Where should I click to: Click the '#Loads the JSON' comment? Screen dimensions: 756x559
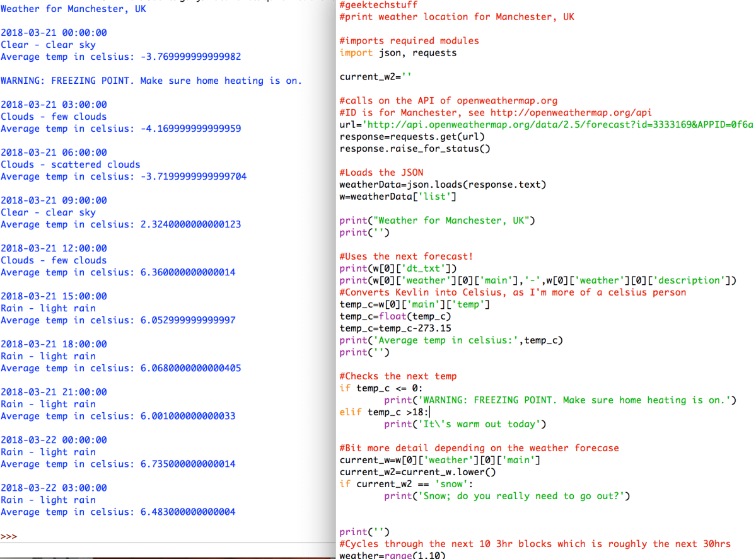point(381,173)
